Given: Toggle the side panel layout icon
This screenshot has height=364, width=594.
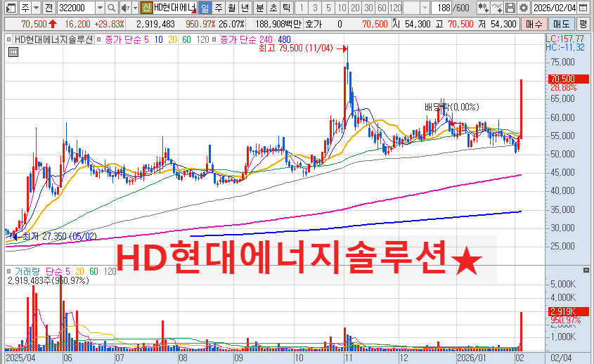Looking at the screenshot, I should point(11,8).
